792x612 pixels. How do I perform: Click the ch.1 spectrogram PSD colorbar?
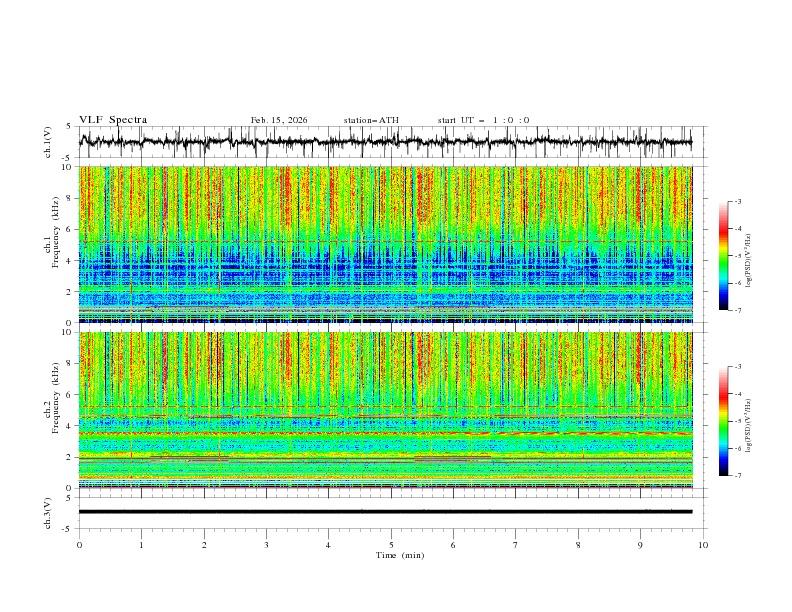click(x=723, y=256)
